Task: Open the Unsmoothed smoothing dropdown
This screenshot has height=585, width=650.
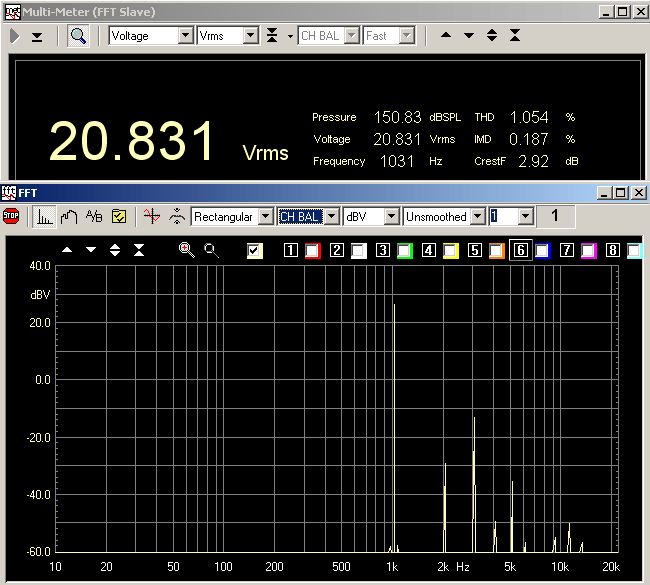Action: [477, 216]
